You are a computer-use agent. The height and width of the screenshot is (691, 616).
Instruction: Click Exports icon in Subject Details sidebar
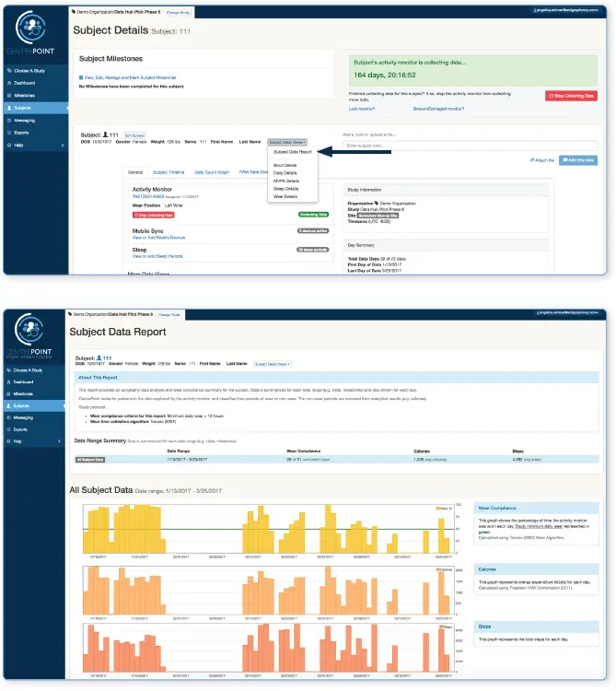[x=9, y=133]
